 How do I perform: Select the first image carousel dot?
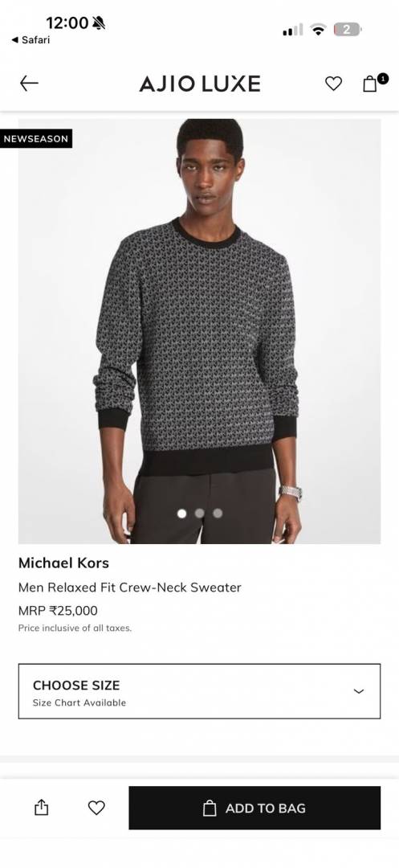click(x=181, y=513)
